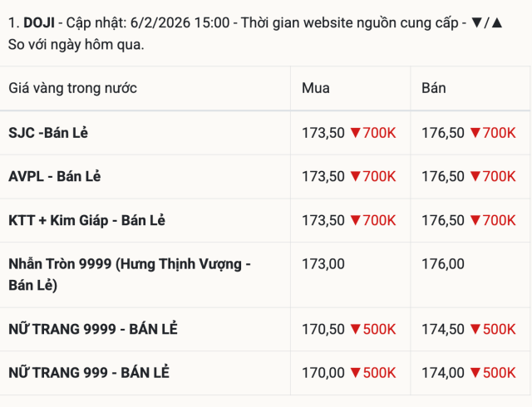
Task: Click the red arrow in NỮ TRANG 999 sell cell
Action: coord(475,374)
